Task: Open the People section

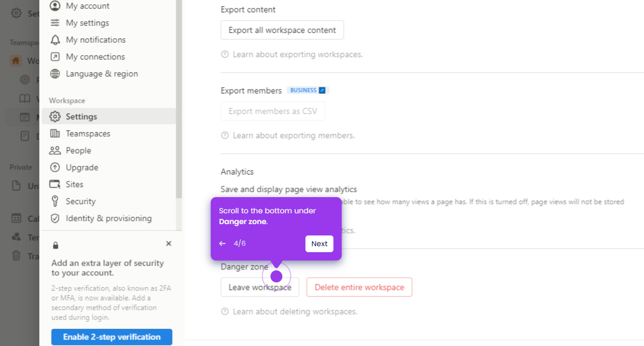Action: [x=78, y=150]
